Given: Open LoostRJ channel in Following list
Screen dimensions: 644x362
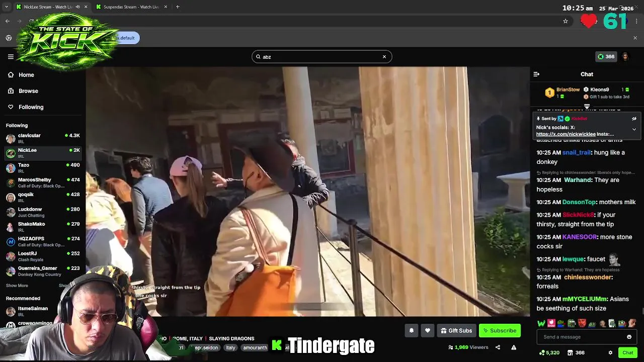Looking at the screenshot, I should 43,256.
